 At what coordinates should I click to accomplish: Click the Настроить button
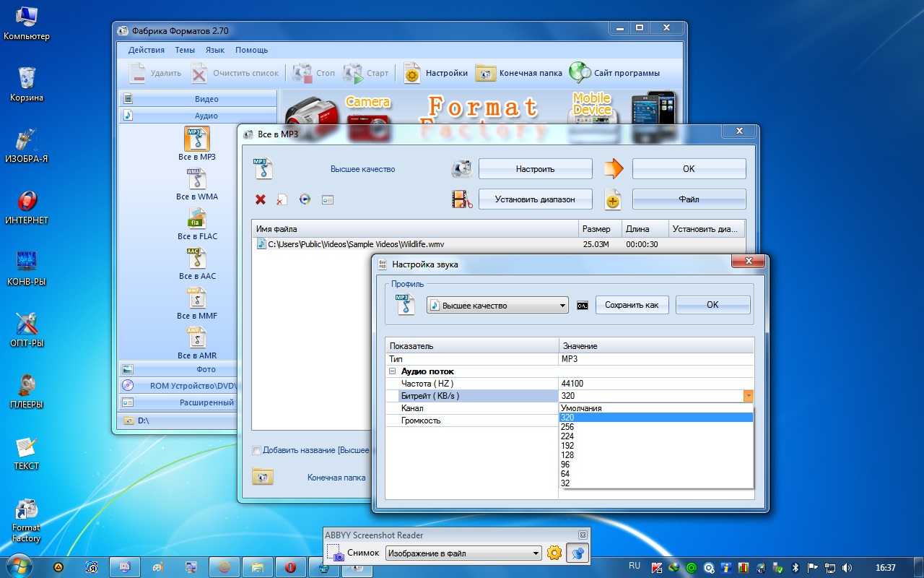[536, 169]
